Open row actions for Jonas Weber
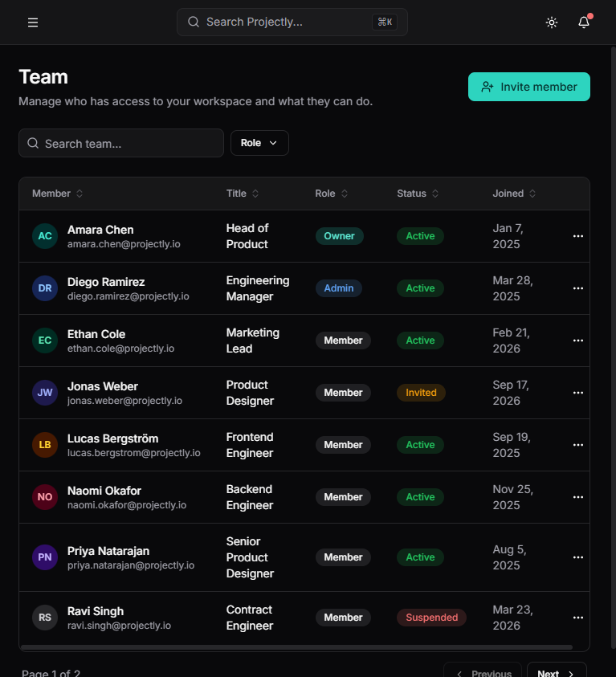Image resolution: width=616 pixels, height=677 pixels. (577, 393)
